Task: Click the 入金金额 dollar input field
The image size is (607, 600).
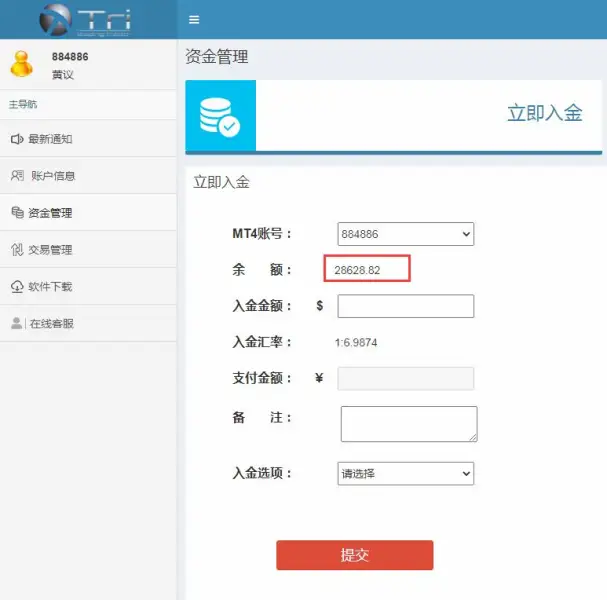Action: pos(406,306)
